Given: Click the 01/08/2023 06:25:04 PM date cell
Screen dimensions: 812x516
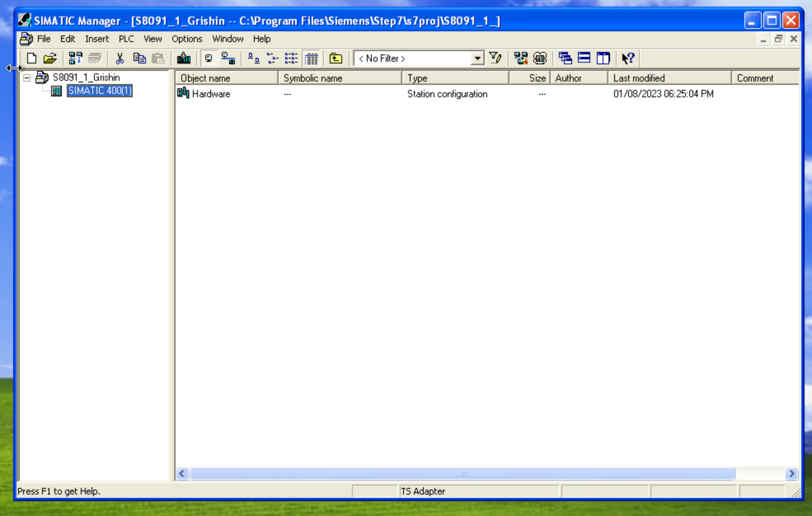Looking at the screenshot, I should coord(663,94).
